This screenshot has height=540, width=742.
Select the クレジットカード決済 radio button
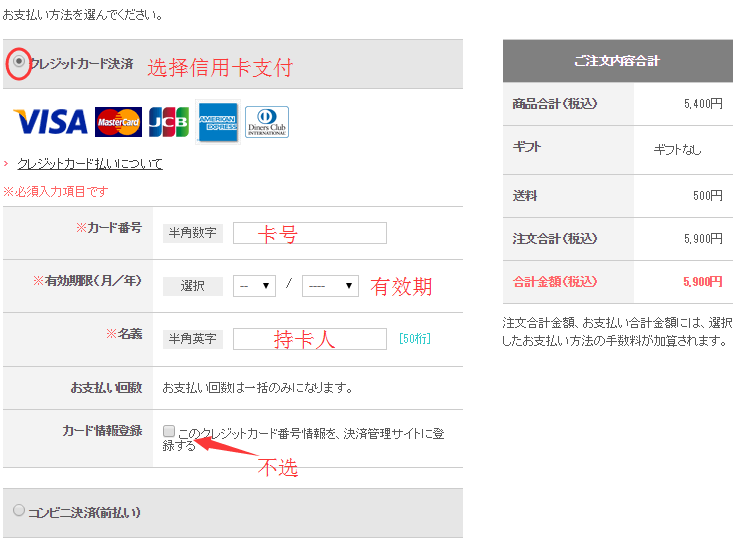tap(18, 62)
